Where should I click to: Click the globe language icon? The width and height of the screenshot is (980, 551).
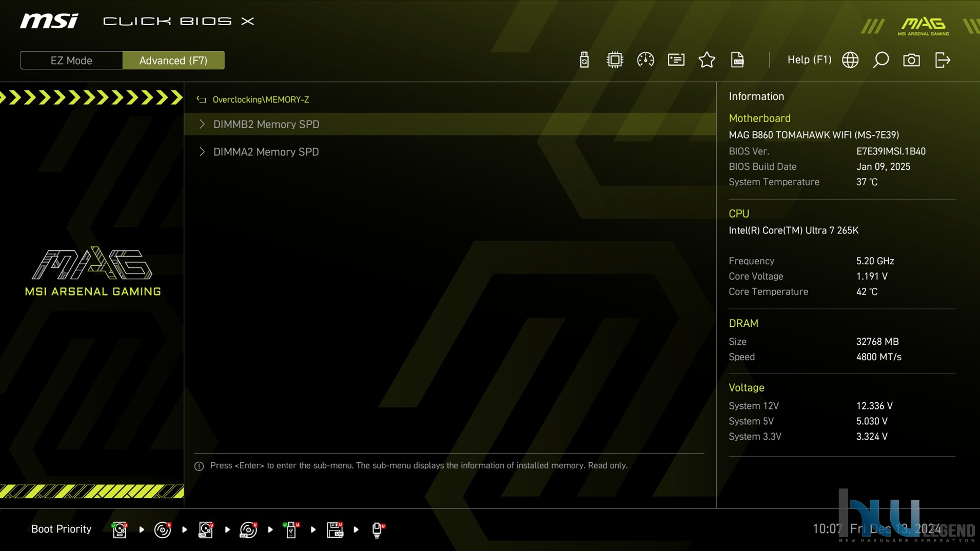click(850, 60)
